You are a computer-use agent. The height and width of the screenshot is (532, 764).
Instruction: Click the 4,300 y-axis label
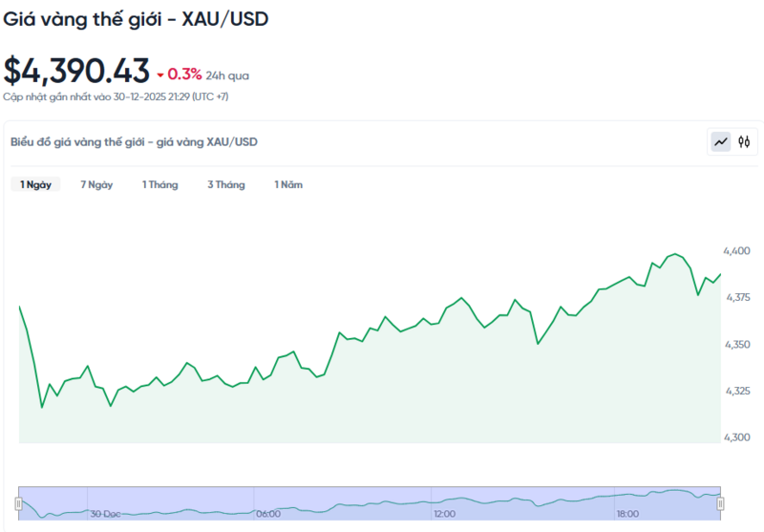coord(736,437)
